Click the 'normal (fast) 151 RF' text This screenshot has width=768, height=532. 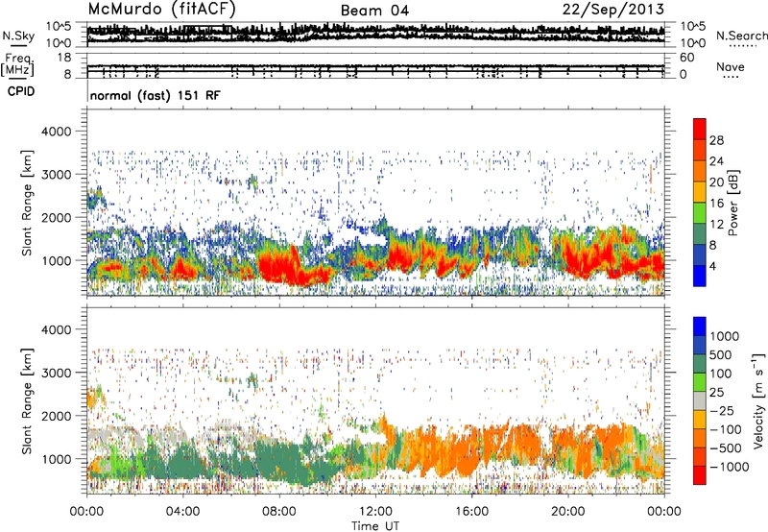156,95
